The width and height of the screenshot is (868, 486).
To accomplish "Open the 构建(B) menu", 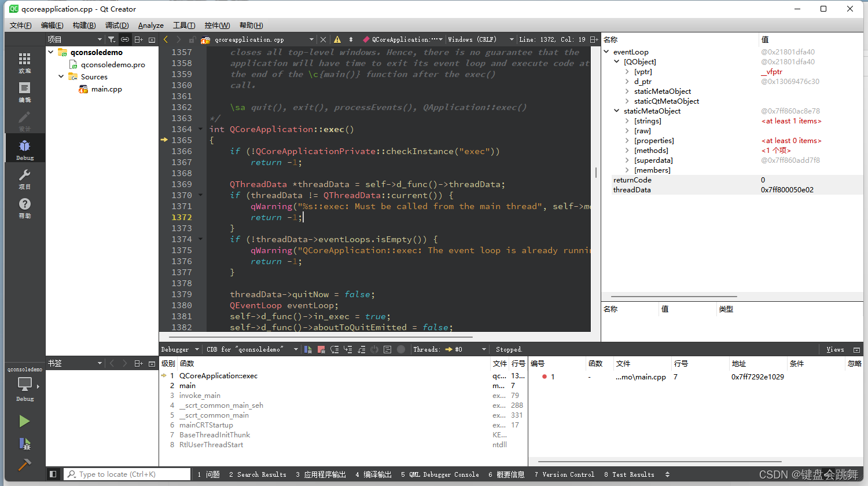I will pos(84,25).
